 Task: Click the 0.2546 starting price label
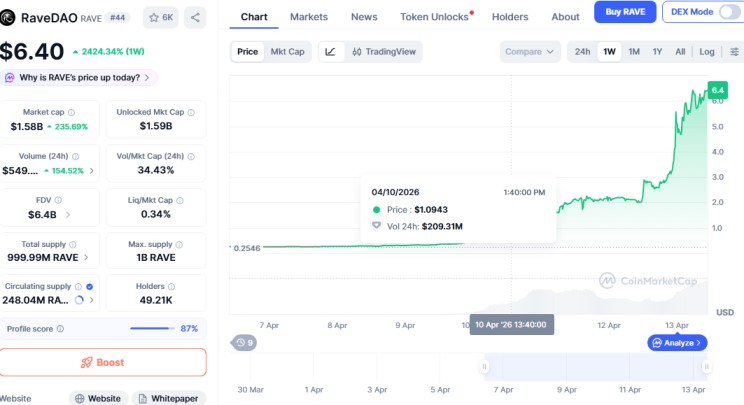point(247,248)
